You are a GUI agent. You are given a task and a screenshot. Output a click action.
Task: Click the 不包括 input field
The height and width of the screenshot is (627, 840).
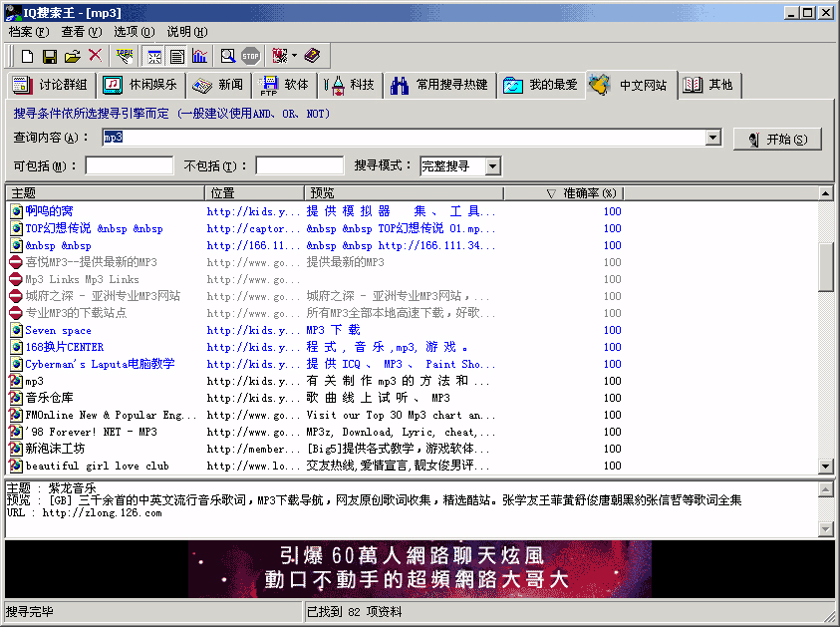point(299,165)
